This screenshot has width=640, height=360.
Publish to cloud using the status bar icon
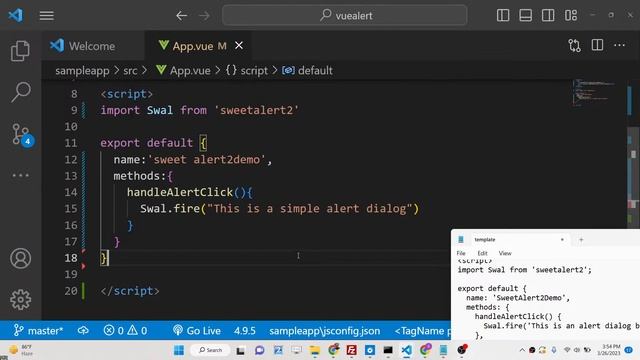pos(83,330)
